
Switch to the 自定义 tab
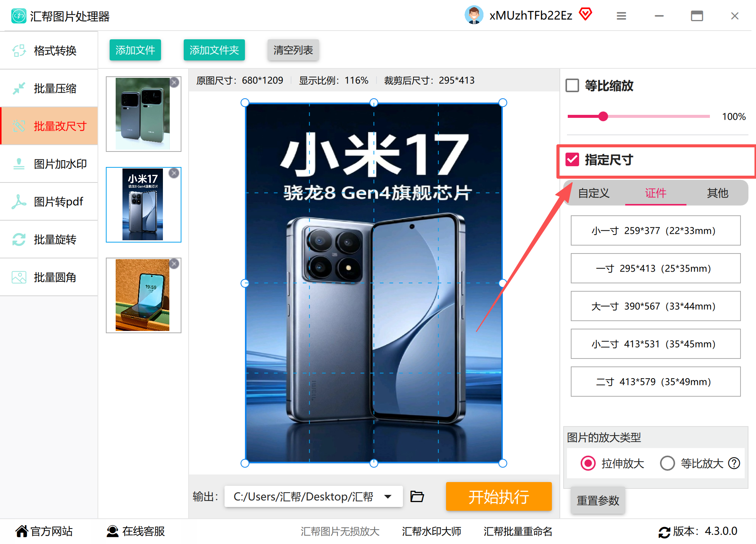[x=594, y=193]
